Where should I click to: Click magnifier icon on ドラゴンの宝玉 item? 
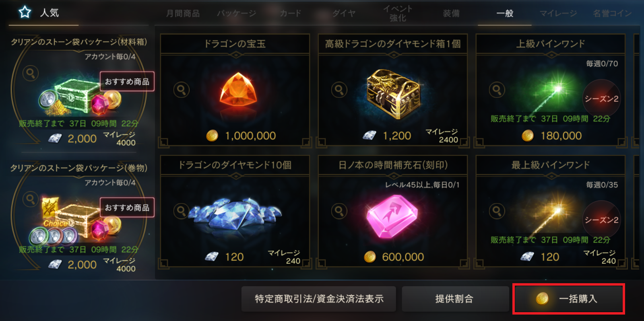tap(182, 89)
